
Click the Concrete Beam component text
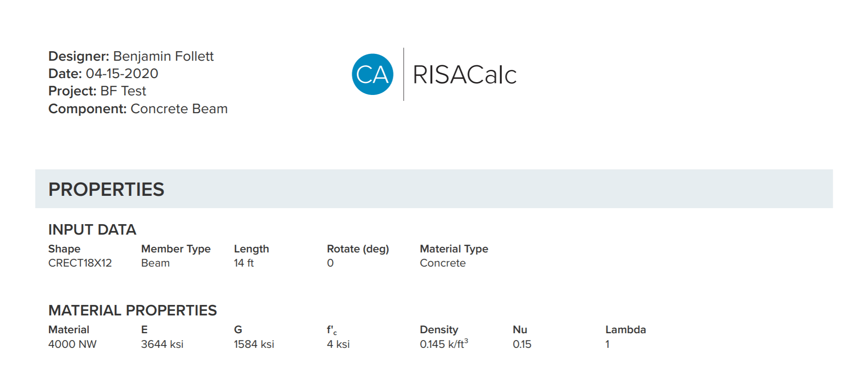(x=179, y=109)
